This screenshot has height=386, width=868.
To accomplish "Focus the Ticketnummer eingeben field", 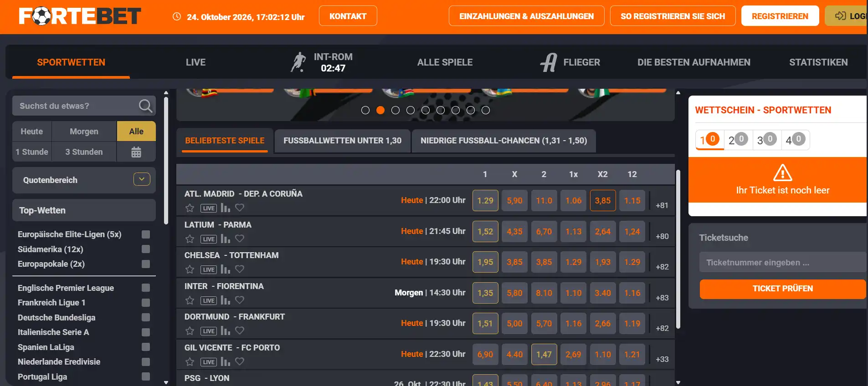I will click(x=782, y=263).
